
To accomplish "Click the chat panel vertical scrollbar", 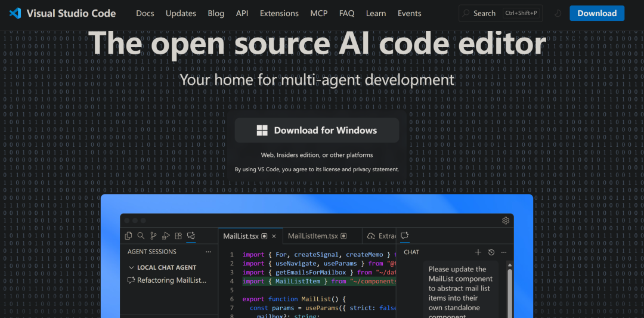I will point(510,294).
